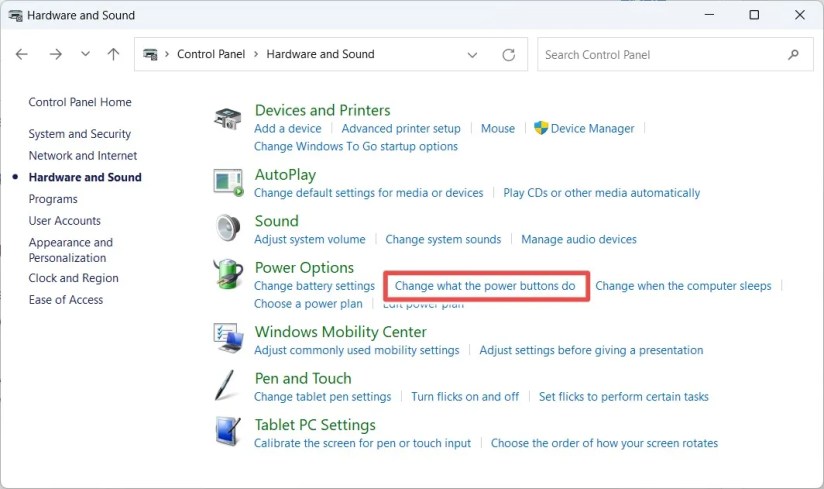This screenshot has height=489, width=824.
Task: Open the Recent locations chevron
Action: pos(85,54)
